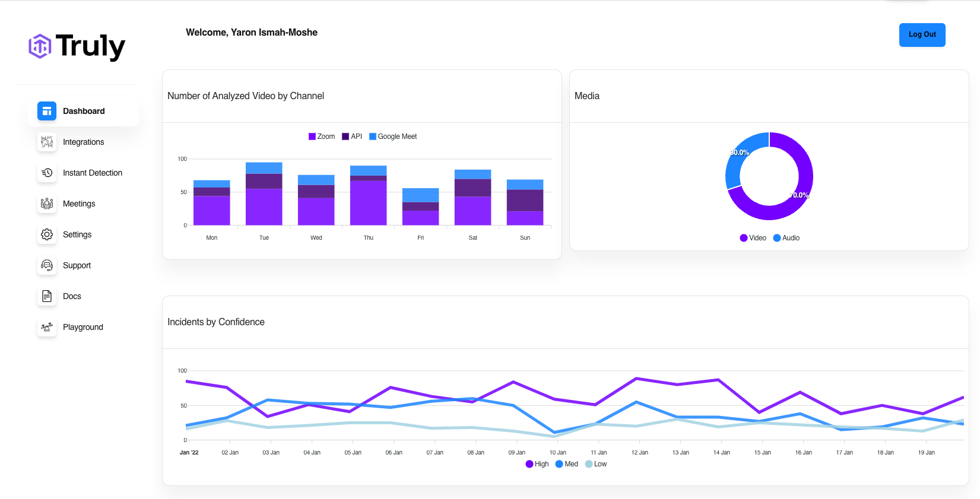Click the Playground seesaw icon

pos(47,327)
